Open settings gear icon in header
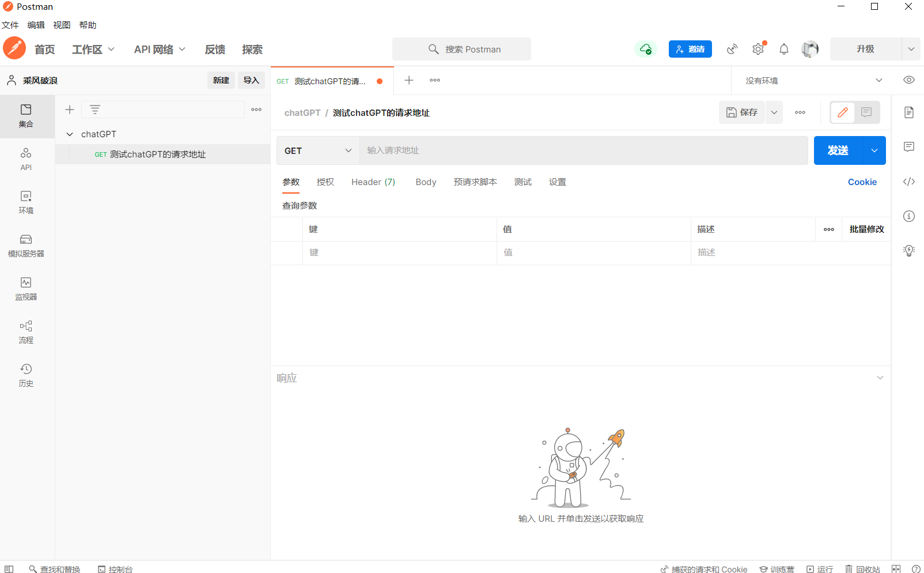The image size is (924, 573). pyautogui.click(x=758, y=49)
